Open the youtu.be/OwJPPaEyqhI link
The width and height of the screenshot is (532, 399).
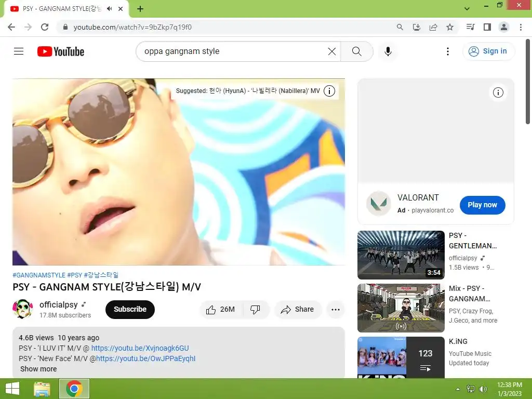[145, 358]
